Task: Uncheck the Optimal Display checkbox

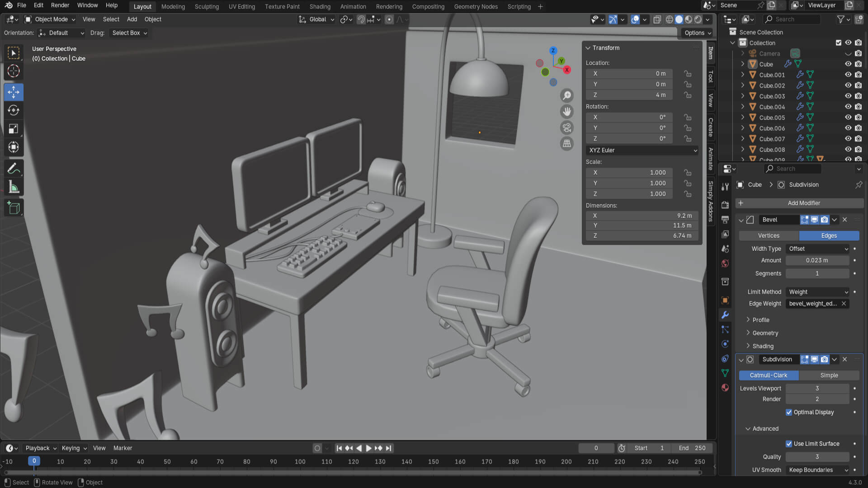Action: tap(789, 412)
